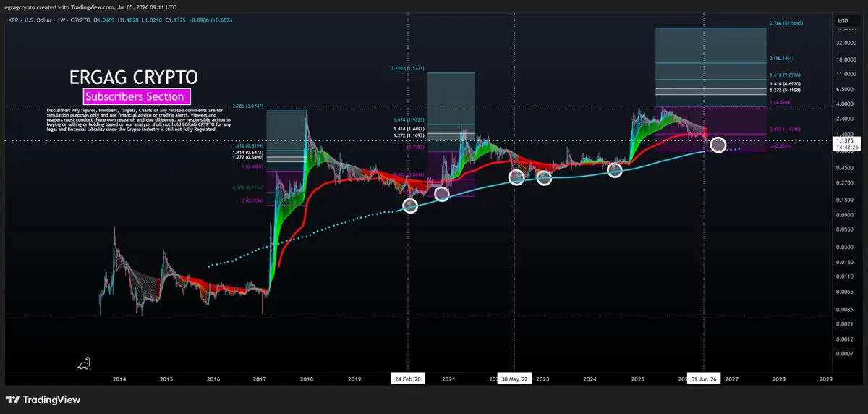Click the magenta Subscribers Section label
This screenshot has width=868, height=414.
pyautogui.click(x=137, y=96)
